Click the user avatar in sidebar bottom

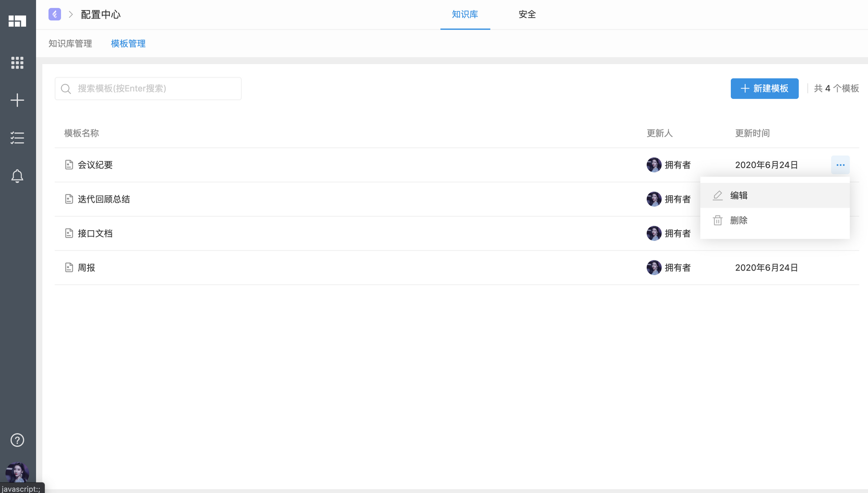[17, 473]
